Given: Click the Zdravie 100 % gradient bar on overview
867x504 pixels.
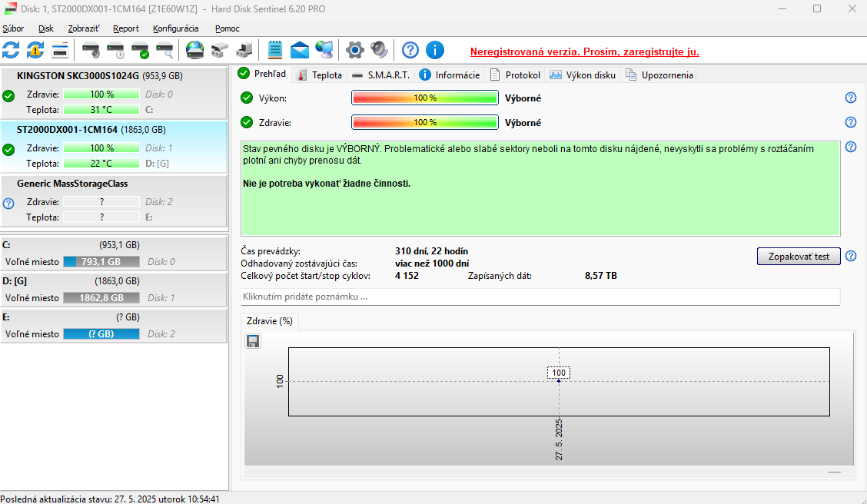Looking at the screenshot, I should [425, 122].
